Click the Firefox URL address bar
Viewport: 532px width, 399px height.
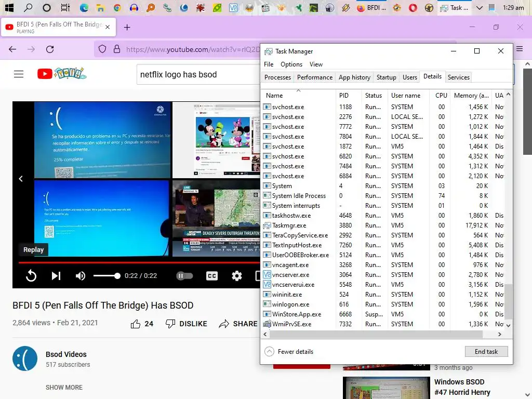[x=193, y=49]
